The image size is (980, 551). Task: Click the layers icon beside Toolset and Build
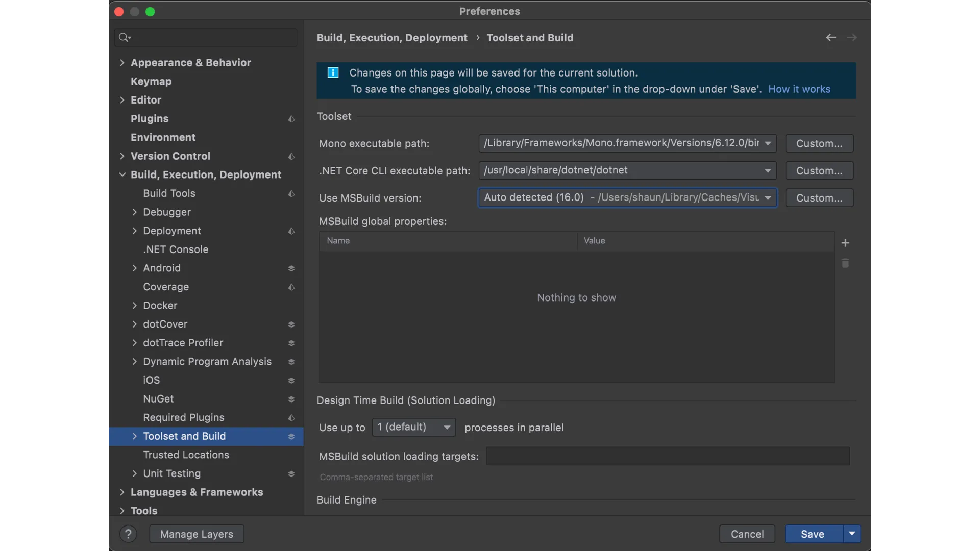(291, 437)
